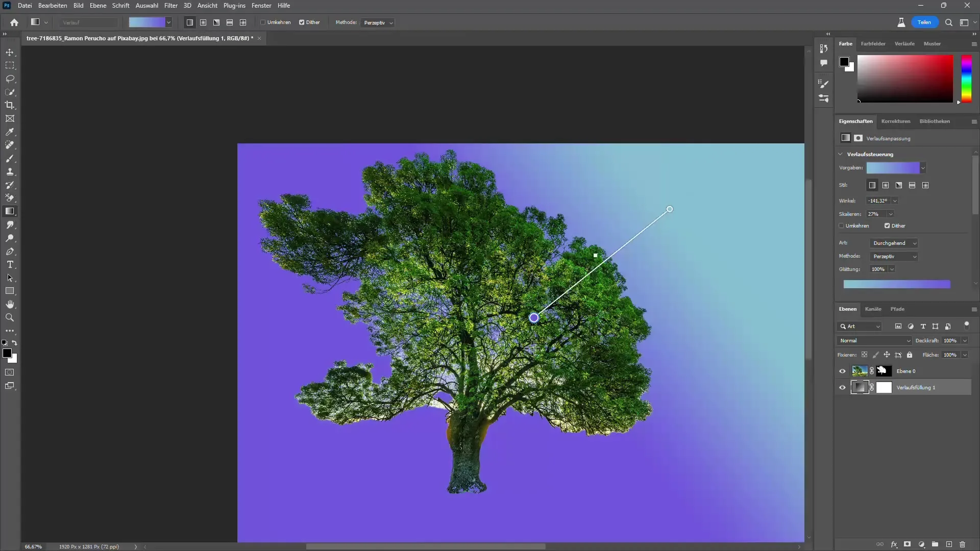
Task: Open the Filter menu
Action: coord(170,6)
